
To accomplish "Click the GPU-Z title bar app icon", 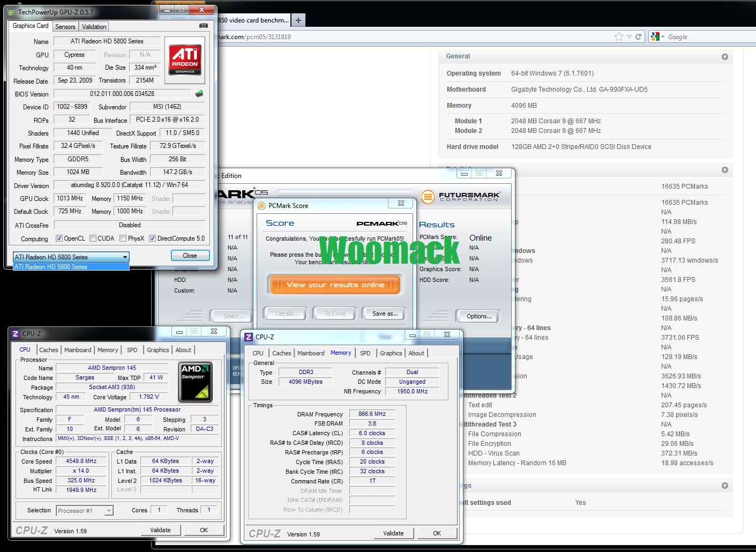I will (12, 12).
